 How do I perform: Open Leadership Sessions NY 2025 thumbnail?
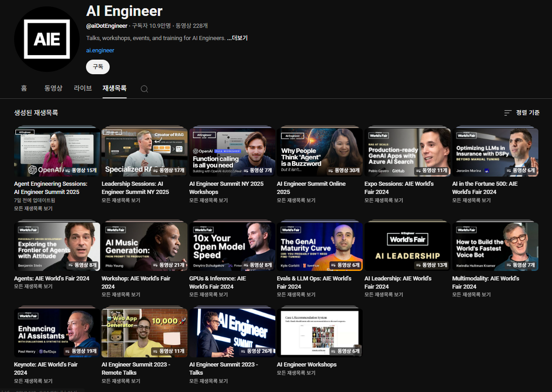pyautogui.click(x=144, y=153)
